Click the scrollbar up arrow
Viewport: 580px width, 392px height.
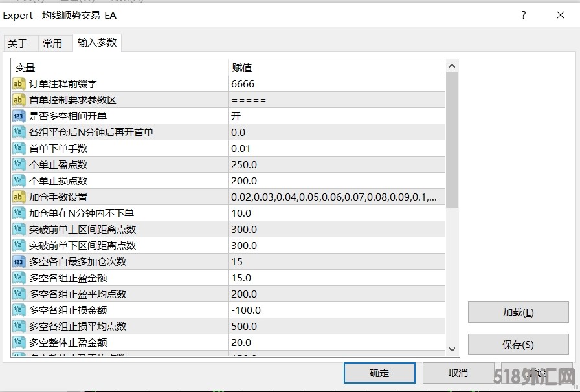coord(452,66)
